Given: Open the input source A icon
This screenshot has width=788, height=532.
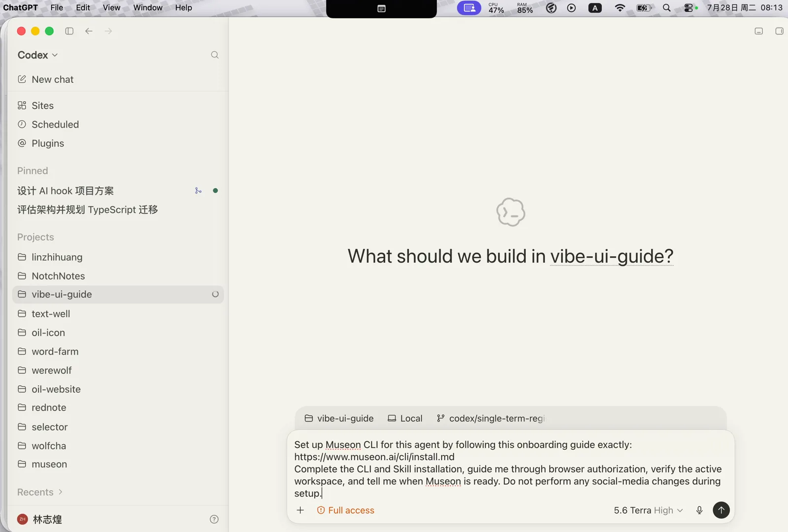Looking at the screenshot, I should 595,8.
